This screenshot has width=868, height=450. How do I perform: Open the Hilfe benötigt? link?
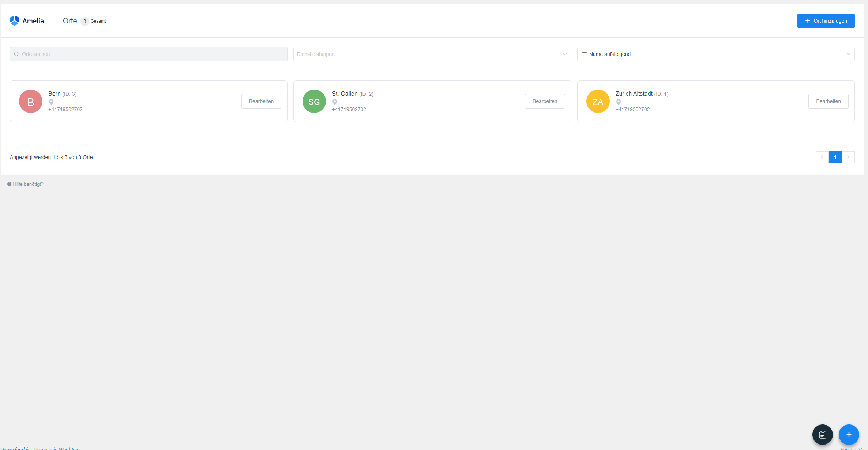28,184
